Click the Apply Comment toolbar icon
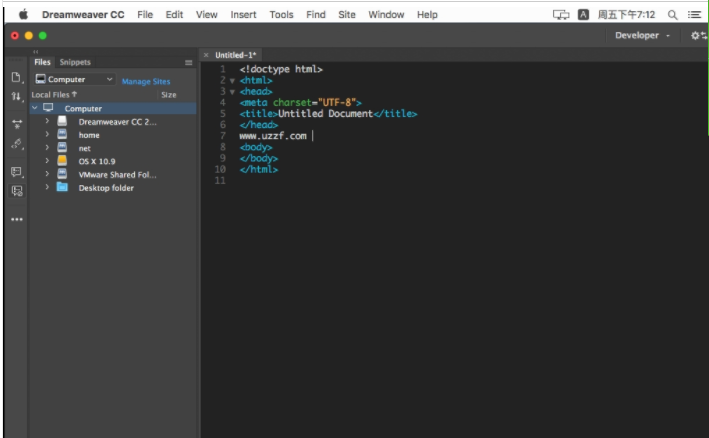Image resolution: width=709 pixels, height=438 pixels. pos(16,171)
